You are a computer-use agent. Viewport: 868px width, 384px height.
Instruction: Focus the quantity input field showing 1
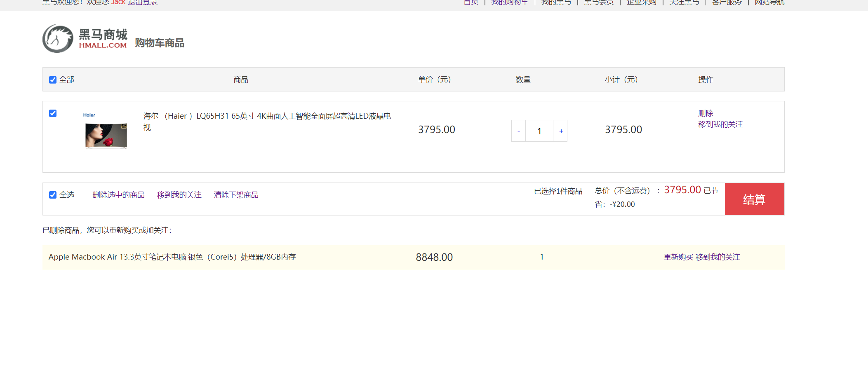click(x=539, y=131)
